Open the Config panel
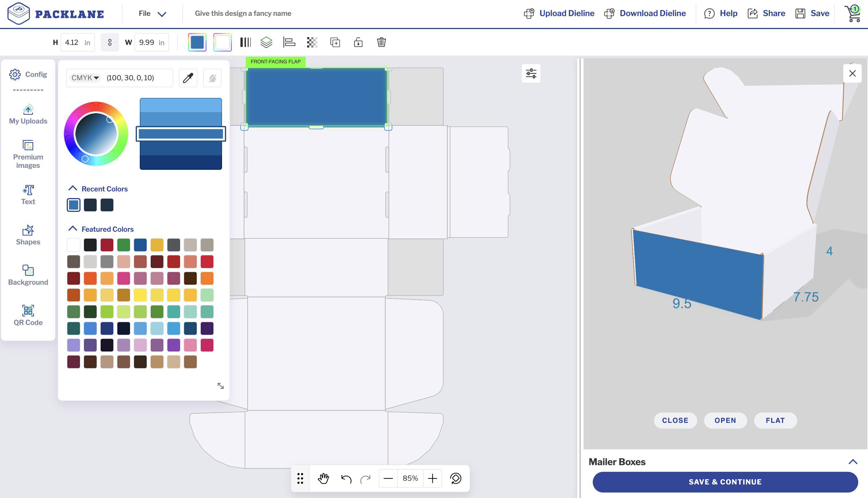The height and width of the screenshot is (498, 868). pos(28,74)
